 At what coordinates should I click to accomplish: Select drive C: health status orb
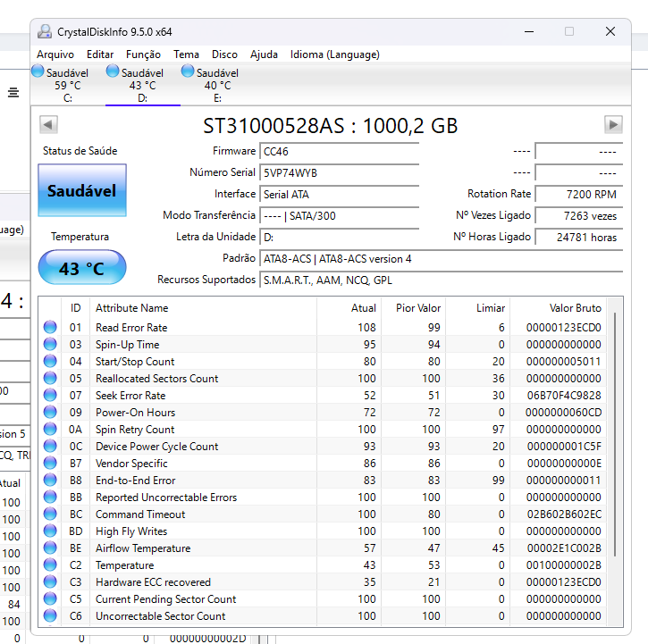click(x=38, y=71)
